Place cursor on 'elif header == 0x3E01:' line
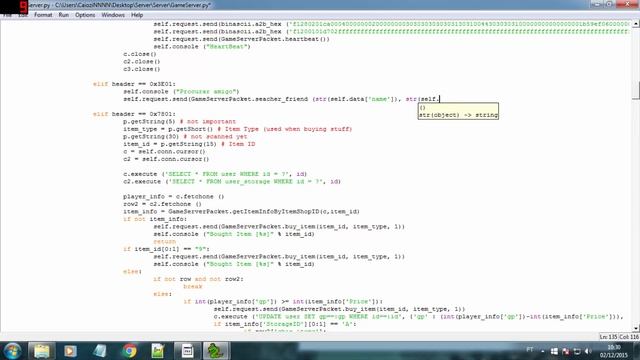This screenshot has width=640, height=360. (x=134, y=84)
